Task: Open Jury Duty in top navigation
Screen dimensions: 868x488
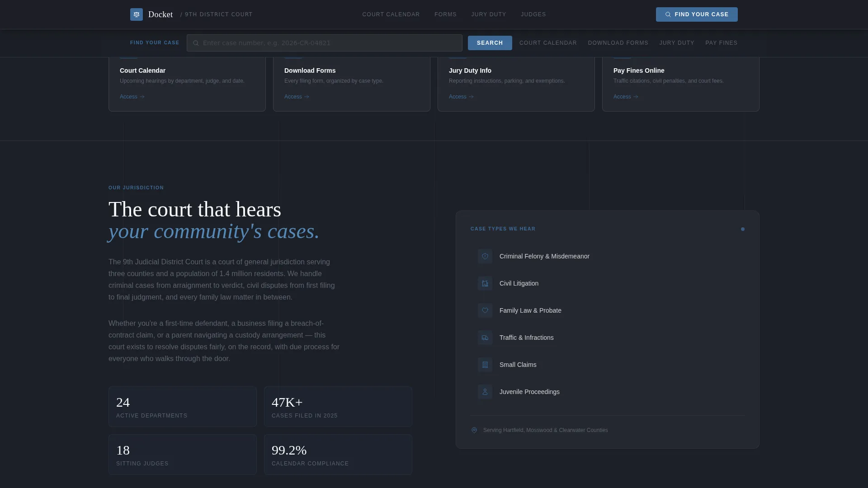Action: (489, 14)
